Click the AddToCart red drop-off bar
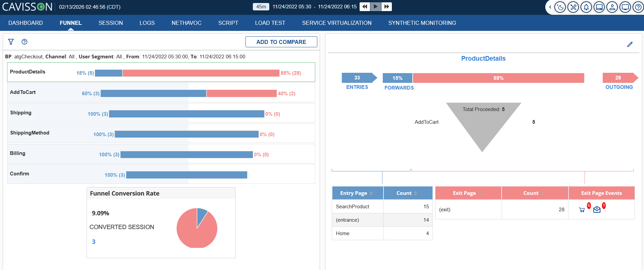 241,94
